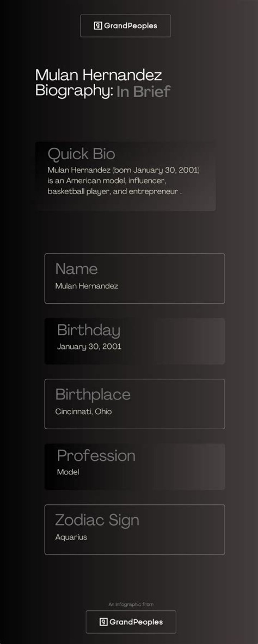The height and width of the screenshot is (644, 258).
Task: Click the GrandPeoples logo icon in the header
Action: pos(98,26)
